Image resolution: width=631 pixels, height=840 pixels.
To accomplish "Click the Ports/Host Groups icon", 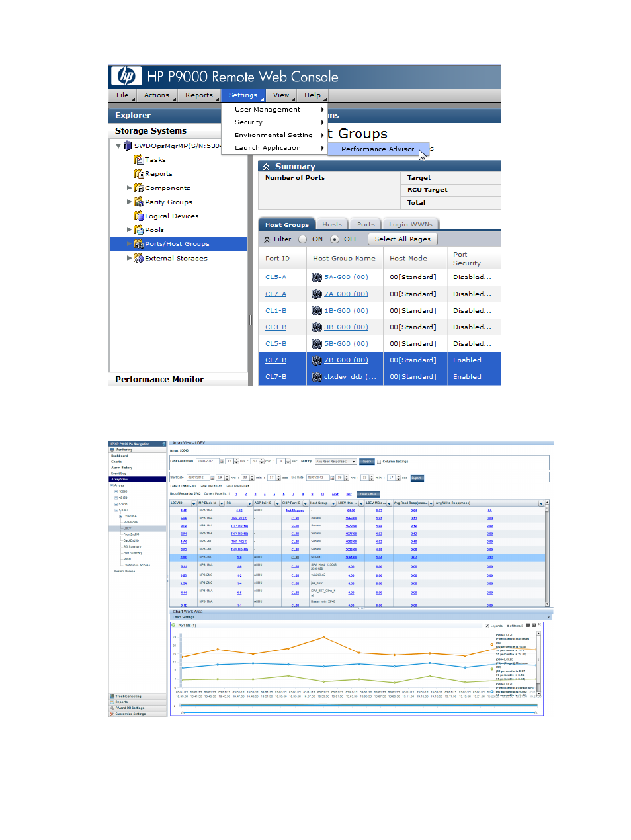I will [x=138, y=244].
